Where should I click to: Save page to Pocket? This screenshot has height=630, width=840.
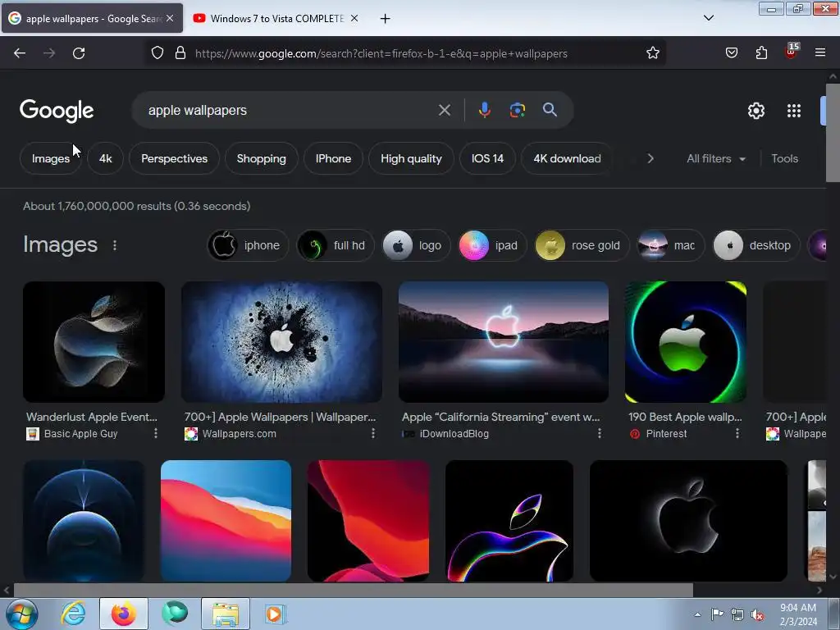pos(731,53)
